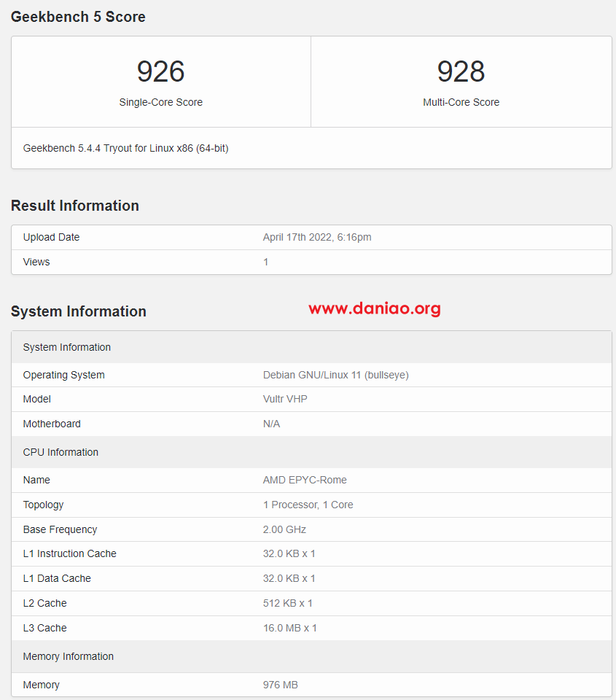
Task: Click the System Information table header row
Action: point(311,347)
